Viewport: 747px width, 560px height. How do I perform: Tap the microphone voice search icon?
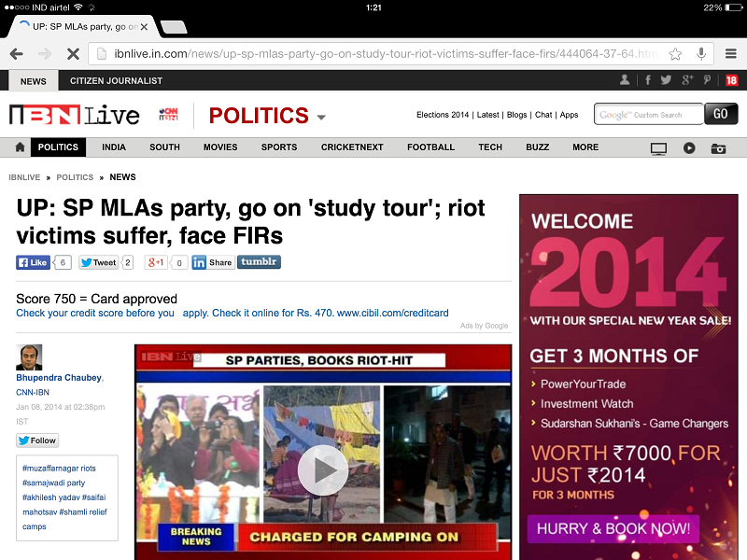point(701,54)
